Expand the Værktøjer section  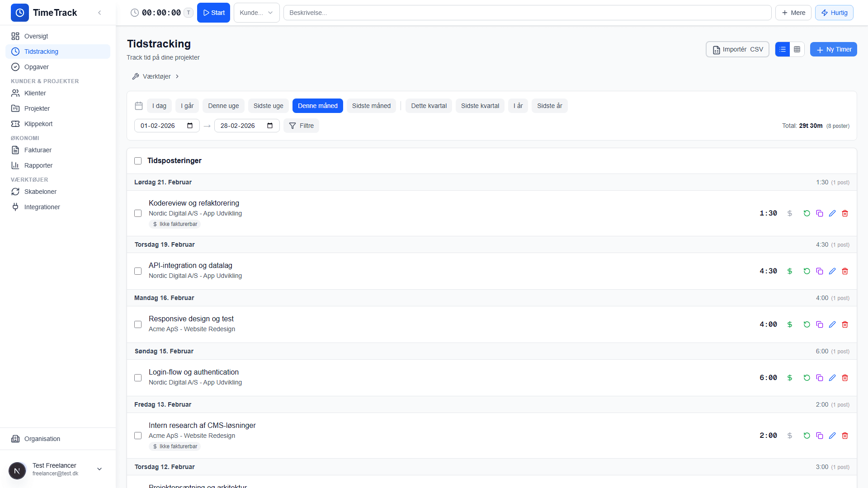click(156, 76)
